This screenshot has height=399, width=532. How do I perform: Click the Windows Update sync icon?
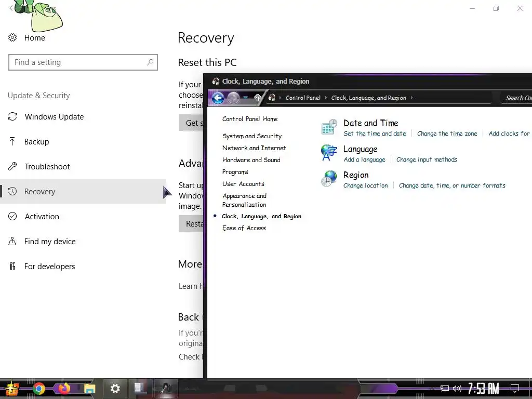(x=12, y=117)
